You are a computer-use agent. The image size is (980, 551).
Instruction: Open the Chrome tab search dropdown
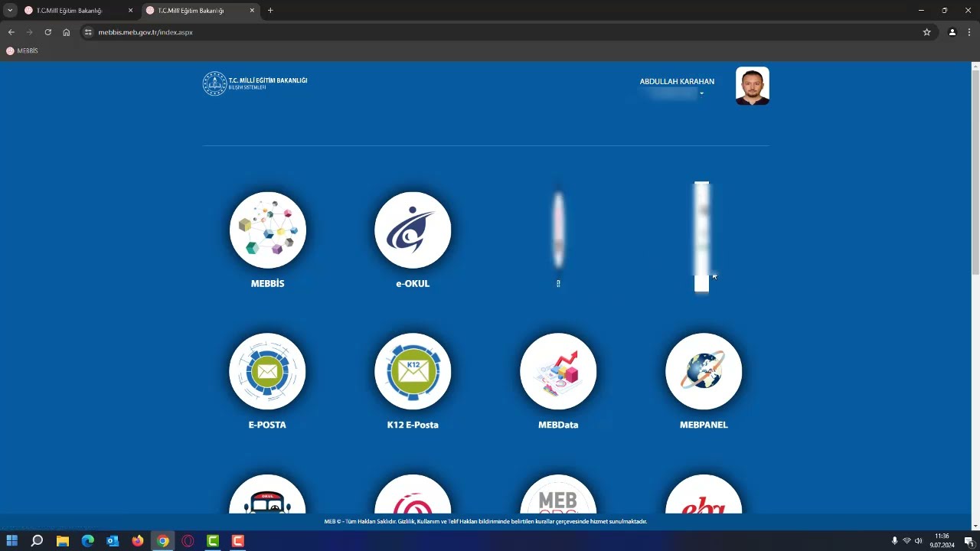pyautogui.click(x=10, y=10)
